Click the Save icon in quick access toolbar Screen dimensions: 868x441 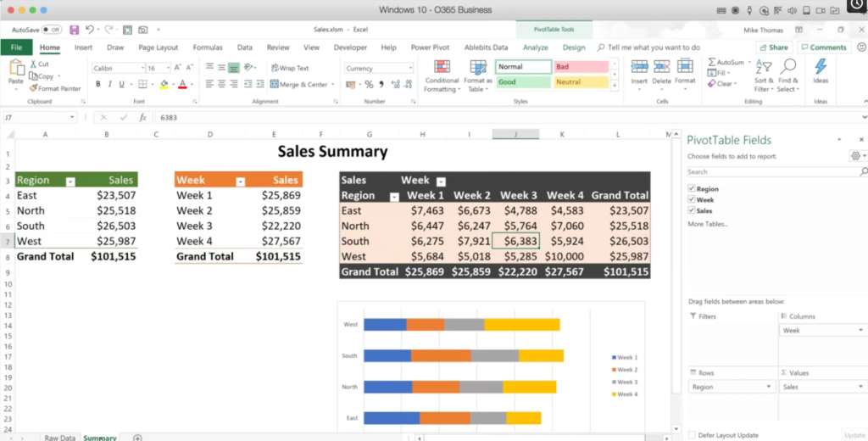pyautogui.click(x=75, y=30)
